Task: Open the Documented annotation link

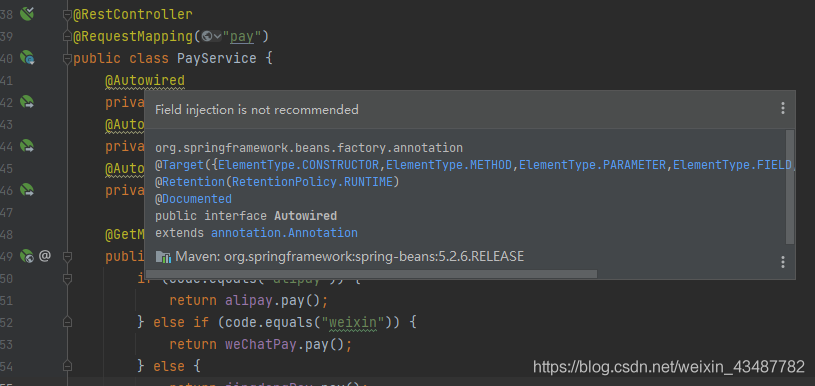Action: (x=197, y=199)
